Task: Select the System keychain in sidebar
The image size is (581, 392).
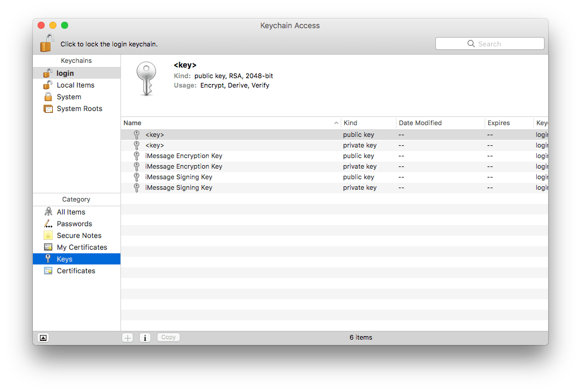Action: click(x=69, y=96)
